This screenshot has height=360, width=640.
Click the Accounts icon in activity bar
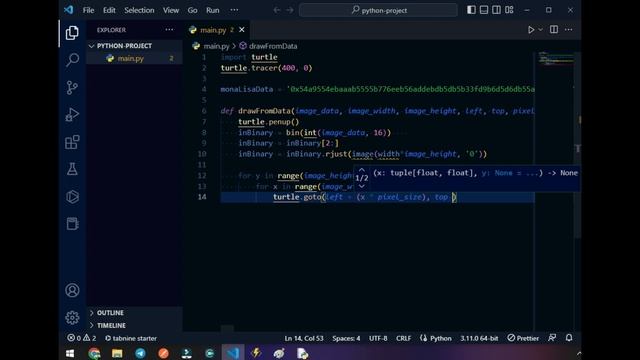click(72, 290)
